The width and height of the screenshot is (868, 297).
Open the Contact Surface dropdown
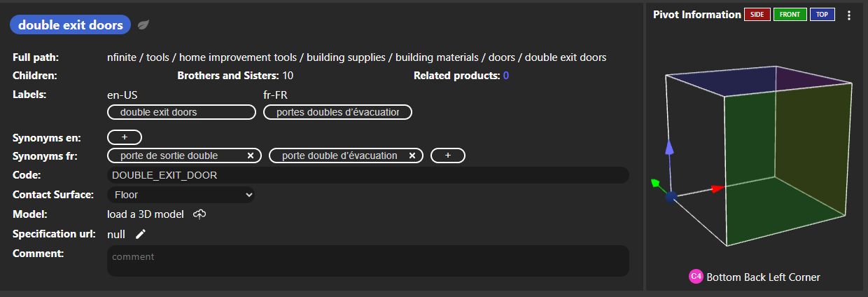point(181,195)
